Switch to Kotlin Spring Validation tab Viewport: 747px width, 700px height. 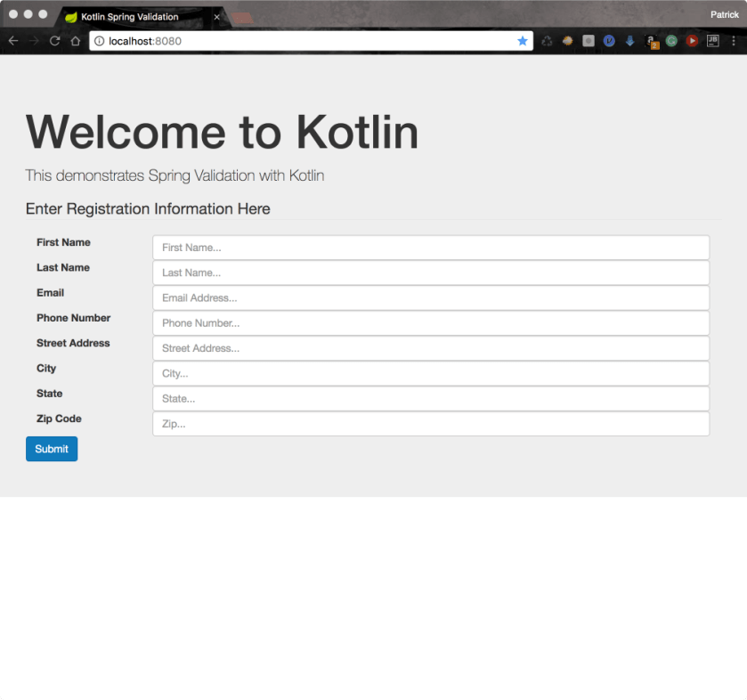(x=129, y=17)
